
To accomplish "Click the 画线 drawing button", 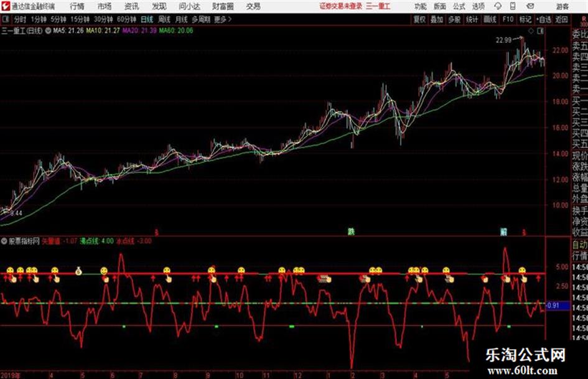I will (x=490, y=19).
